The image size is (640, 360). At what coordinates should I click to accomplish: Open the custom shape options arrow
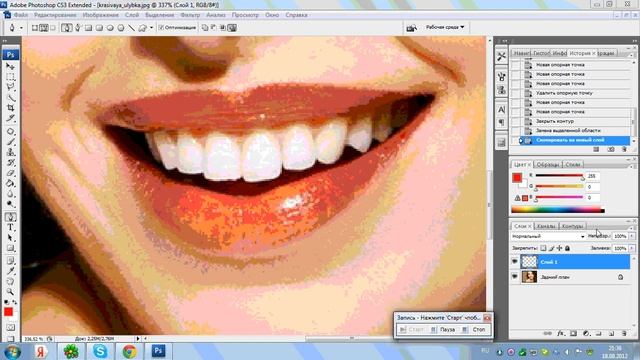coord(151,28)
